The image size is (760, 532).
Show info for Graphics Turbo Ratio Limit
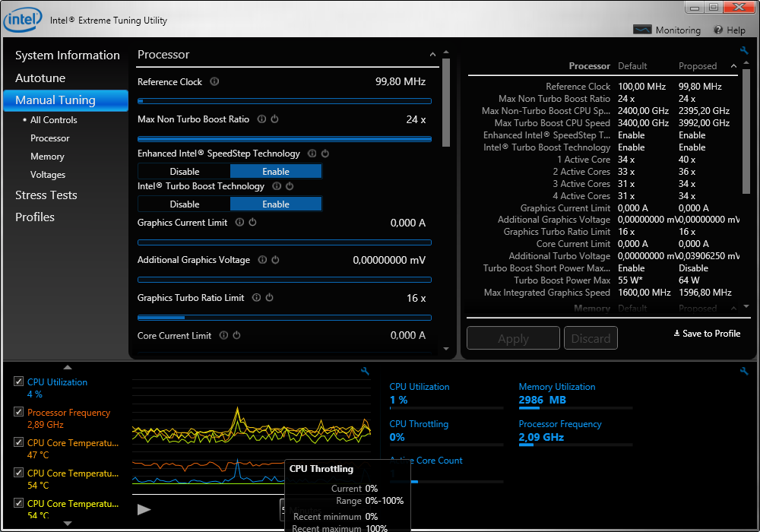tap(256, 297)
